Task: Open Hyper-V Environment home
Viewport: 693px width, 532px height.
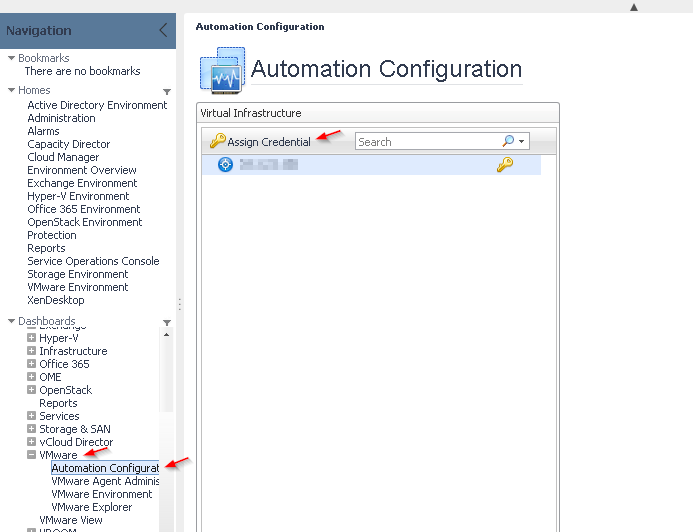Action: (x=78, y=196)
